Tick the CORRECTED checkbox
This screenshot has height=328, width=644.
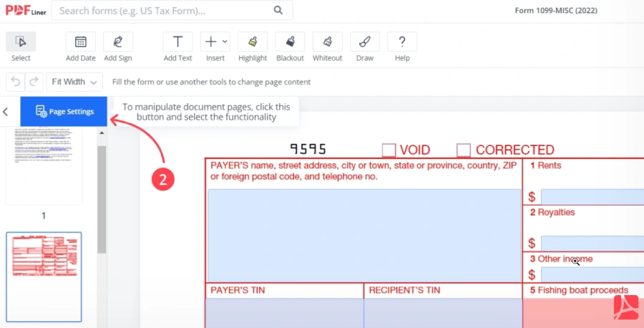[464, 150]
